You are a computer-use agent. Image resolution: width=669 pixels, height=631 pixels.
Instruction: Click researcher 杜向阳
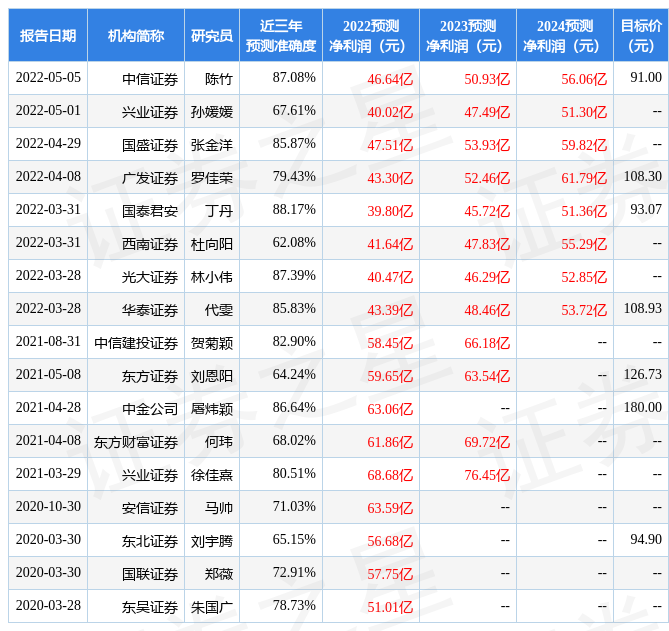click(212, 244)
